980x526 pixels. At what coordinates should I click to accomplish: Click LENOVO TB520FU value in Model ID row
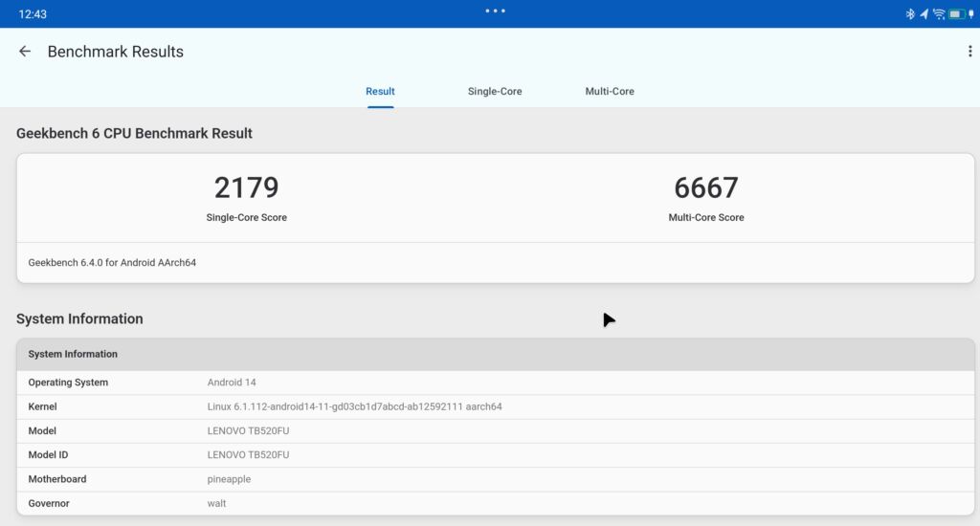click(248, 455)
